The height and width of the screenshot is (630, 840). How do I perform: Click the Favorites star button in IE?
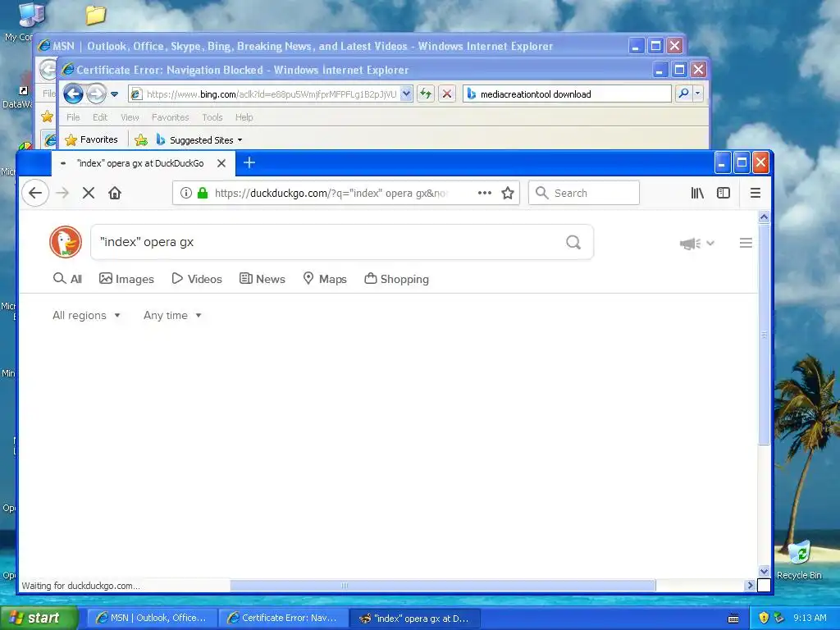91,139
